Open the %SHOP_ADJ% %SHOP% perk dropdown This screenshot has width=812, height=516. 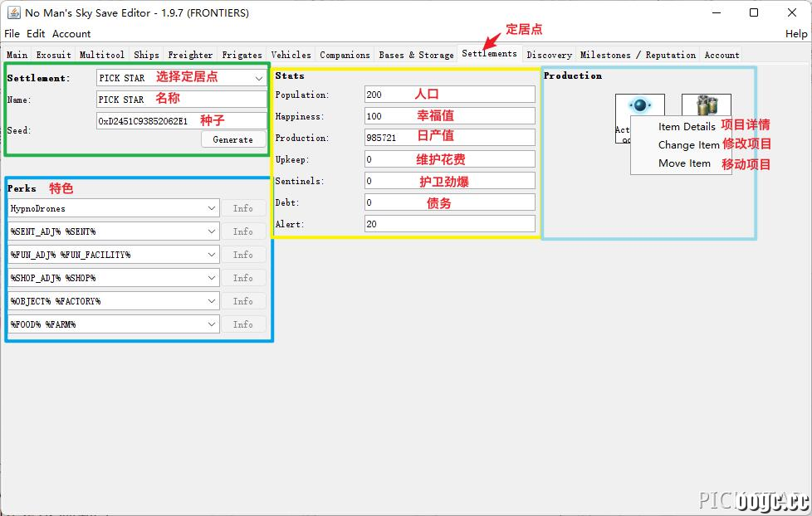pyautogui.click(x=114, y=278)
